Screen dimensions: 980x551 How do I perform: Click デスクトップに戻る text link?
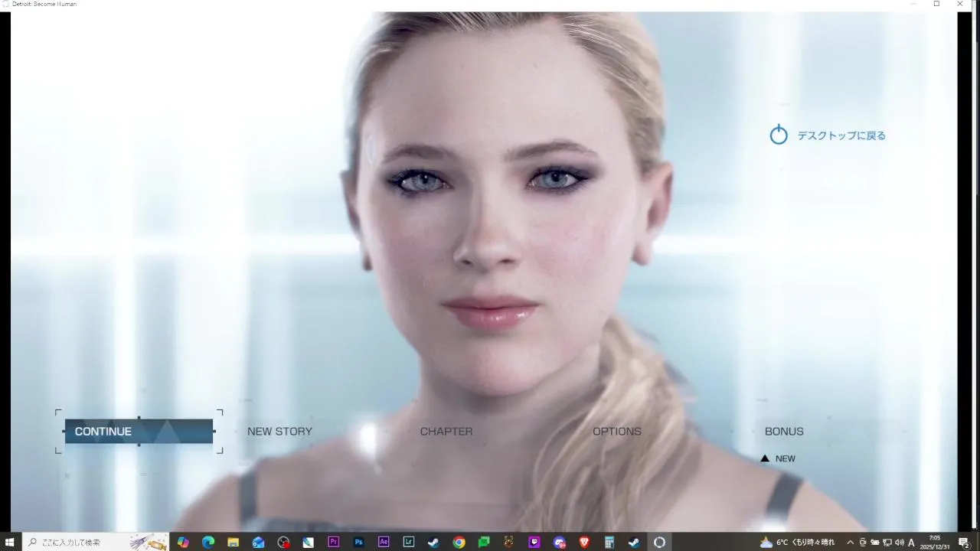pos(841,135)
